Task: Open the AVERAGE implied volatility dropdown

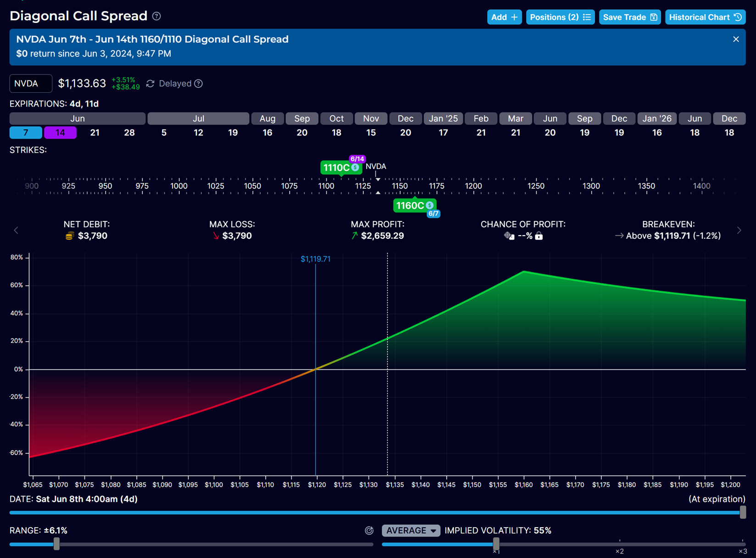Action: (411, 530)
